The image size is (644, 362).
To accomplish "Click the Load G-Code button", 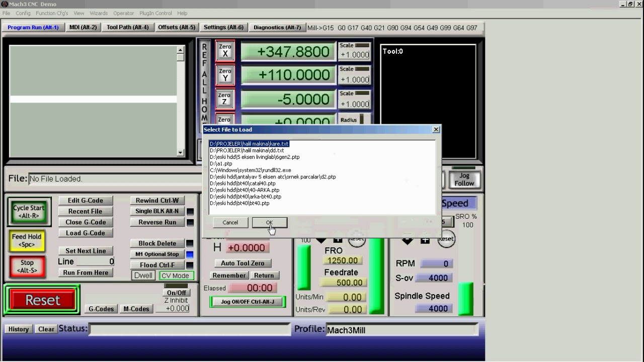I will [86, 233].
